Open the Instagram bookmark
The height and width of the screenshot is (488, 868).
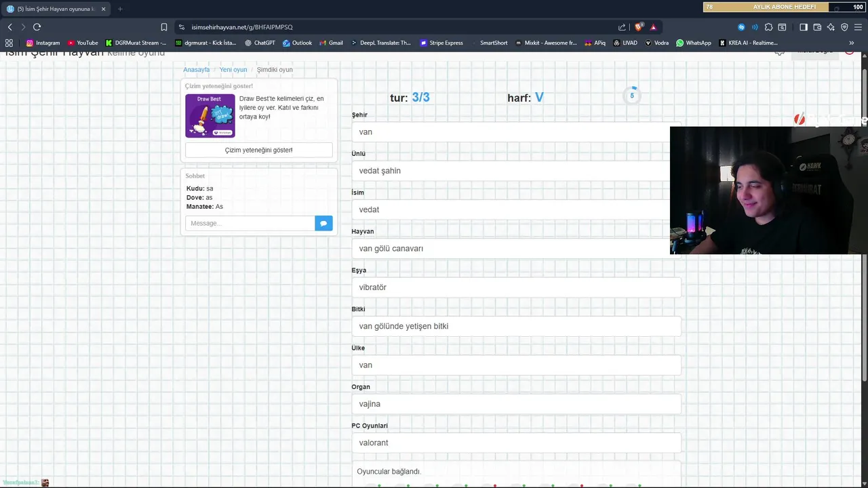point(43,43)
